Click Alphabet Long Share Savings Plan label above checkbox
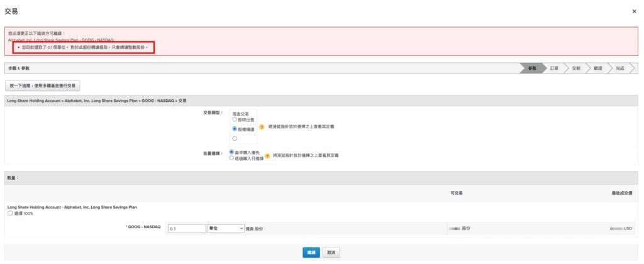The height and width of the screenshot is (264, 644). pos(72,207)
